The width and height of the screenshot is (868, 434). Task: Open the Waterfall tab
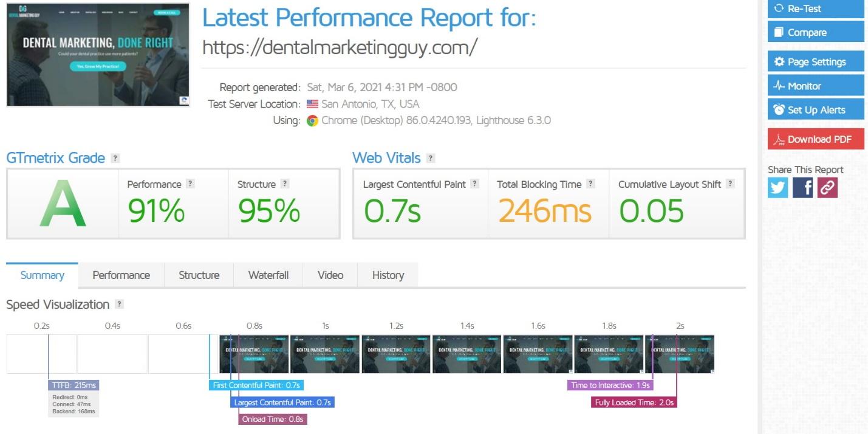(268, 275)
